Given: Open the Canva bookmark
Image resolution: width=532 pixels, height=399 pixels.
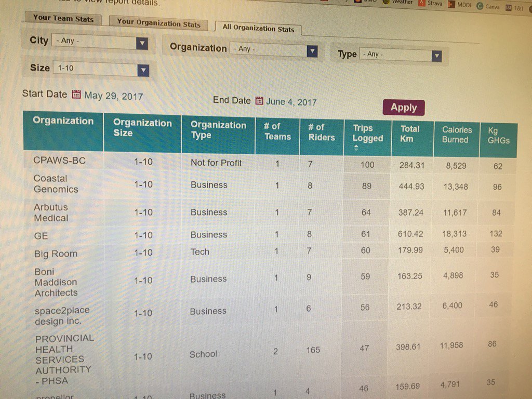Looking at the screenshot, I should click(488, 6).
